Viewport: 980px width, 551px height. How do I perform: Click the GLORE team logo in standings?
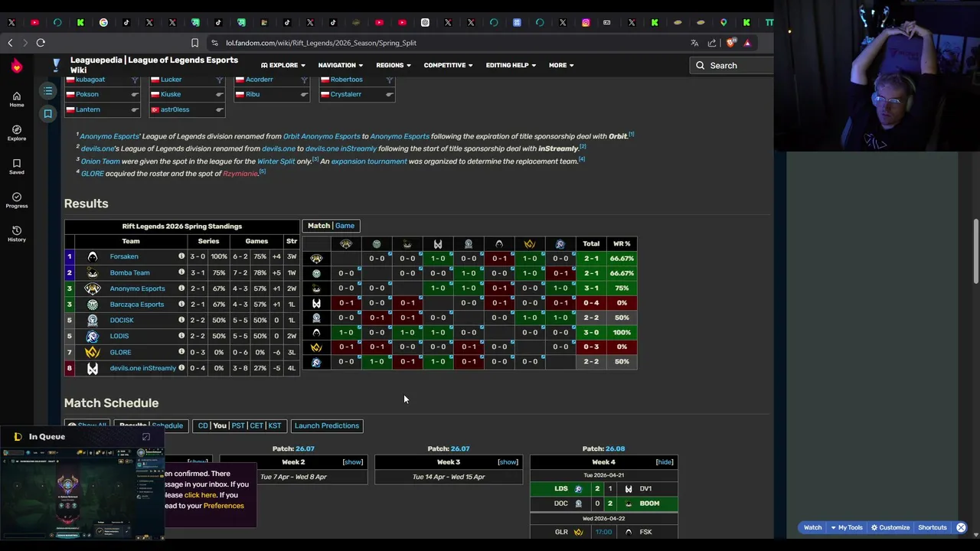tap(93, 352)
